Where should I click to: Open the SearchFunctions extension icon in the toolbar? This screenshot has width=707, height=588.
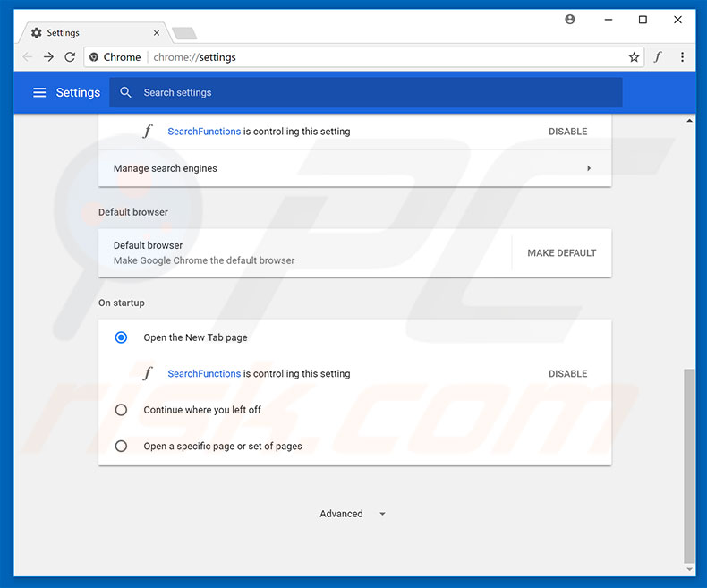click(658, 57)
